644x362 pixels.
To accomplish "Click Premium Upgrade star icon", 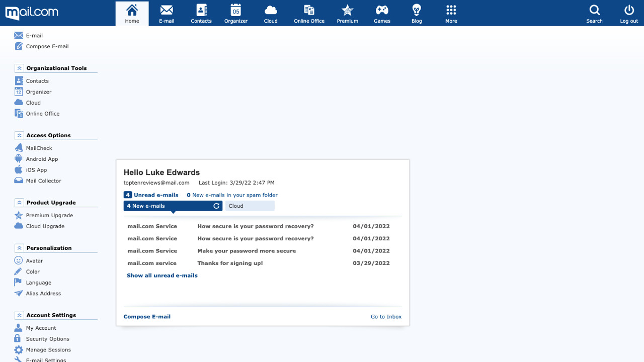I will [19, 215].
